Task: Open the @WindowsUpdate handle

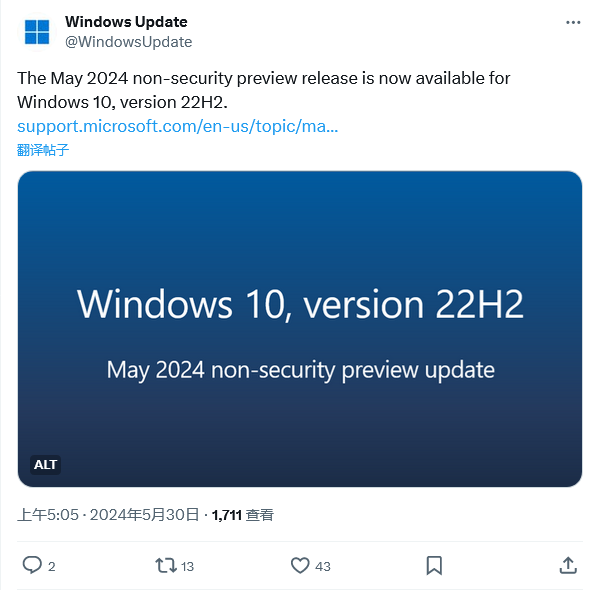Action: coord(129,42)
